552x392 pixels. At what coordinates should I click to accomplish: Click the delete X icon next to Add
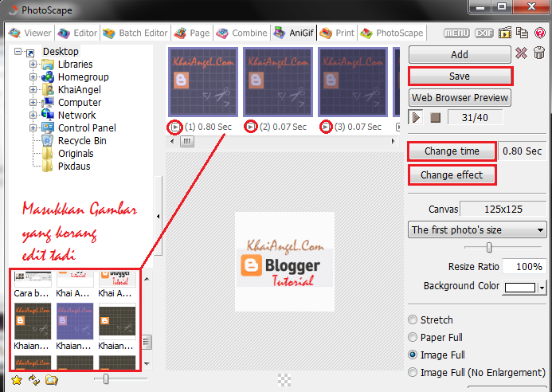click(x=521, y=53)
